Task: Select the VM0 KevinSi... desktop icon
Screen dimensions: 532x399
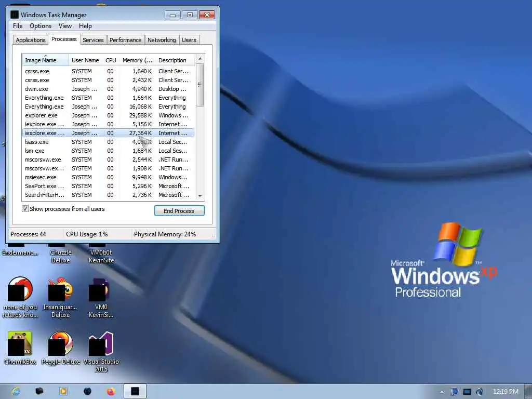Action: point(101,297)
